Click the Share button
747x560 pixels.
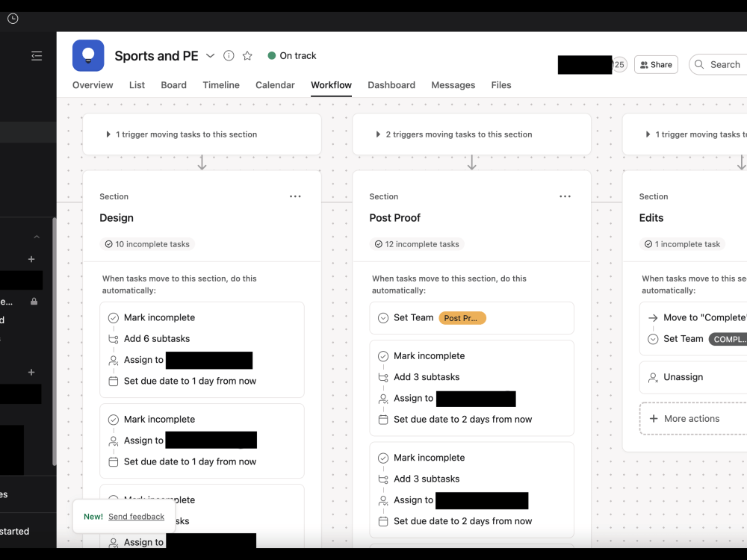(x=656, y=64)
